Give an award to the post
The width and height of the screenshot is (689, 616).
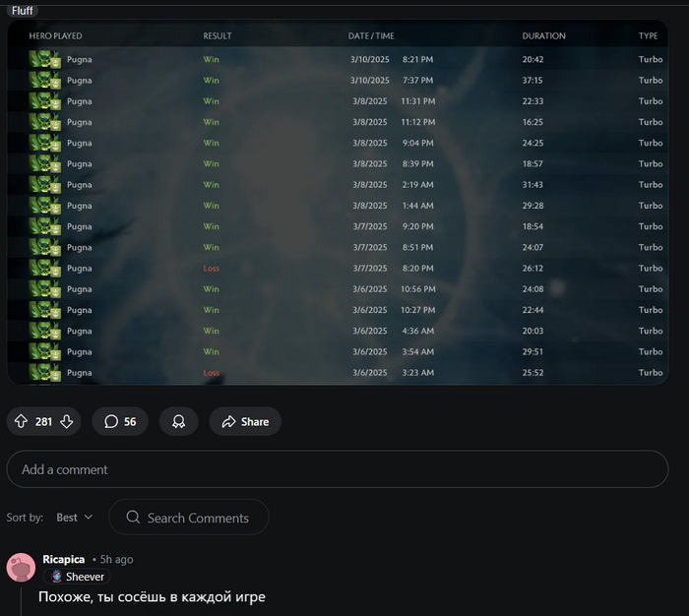(x=178, y=422)
